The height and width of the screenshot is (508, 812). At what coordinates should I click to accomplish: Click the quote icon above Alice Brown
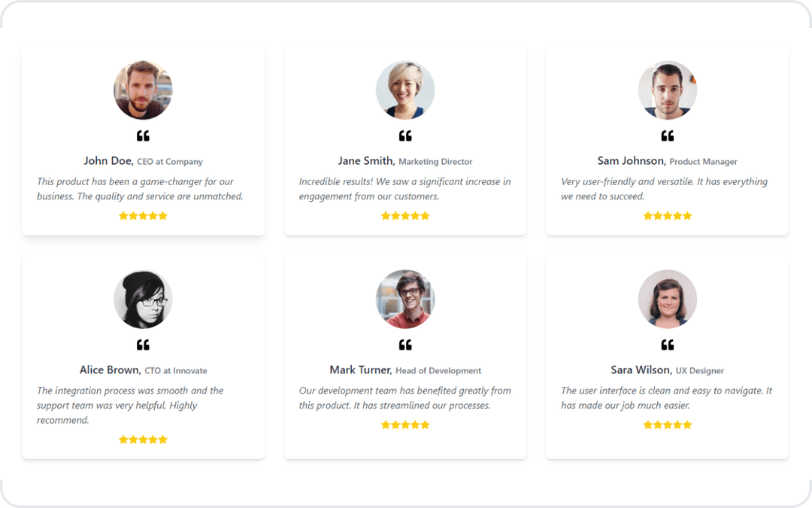[143, 345]
